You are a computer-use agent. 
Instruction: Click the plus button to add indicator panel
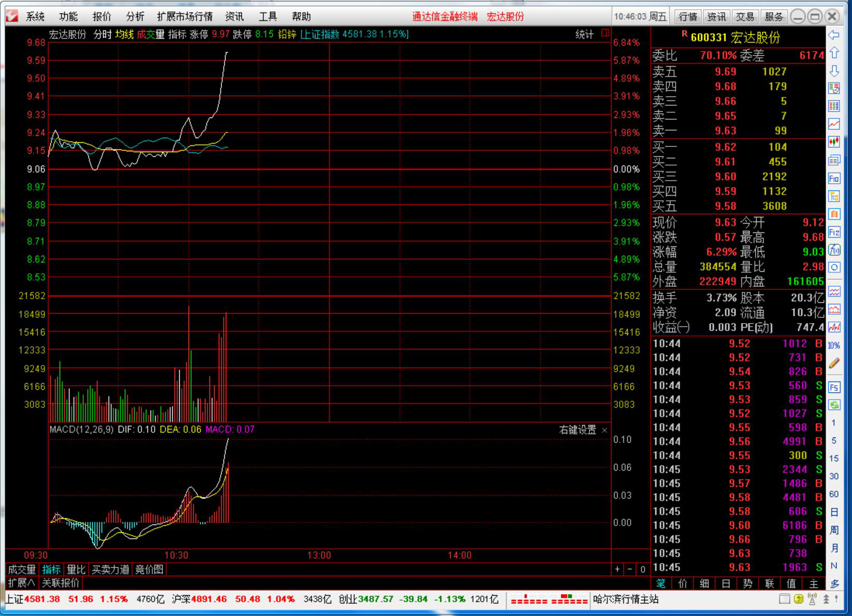[x=617, y=569]
